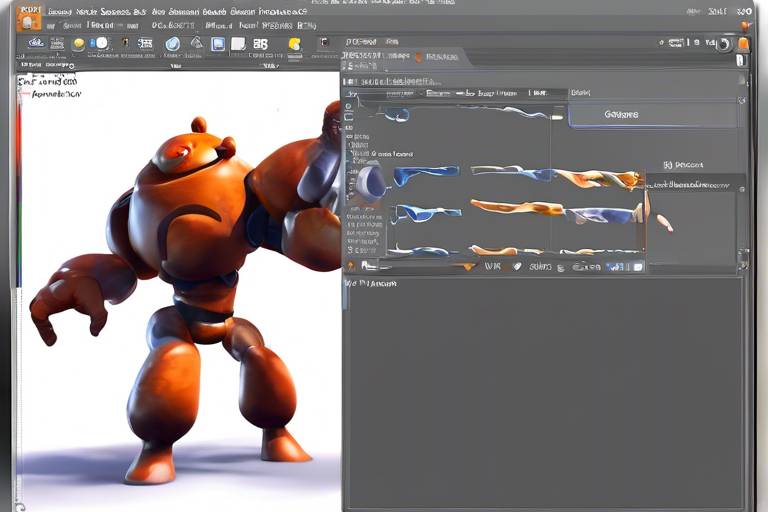
Task: Select the yellow sphere toolbar icon
Action: tap(78, 44)
